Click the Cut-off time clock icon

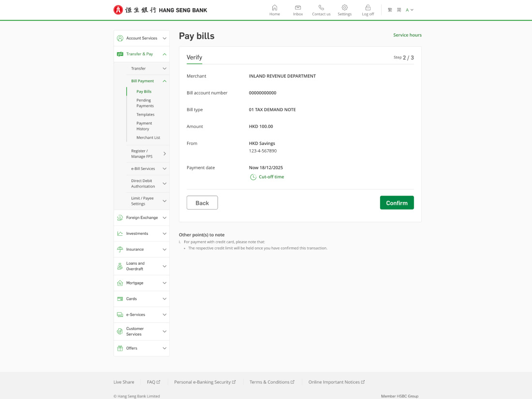pos(253,177)
